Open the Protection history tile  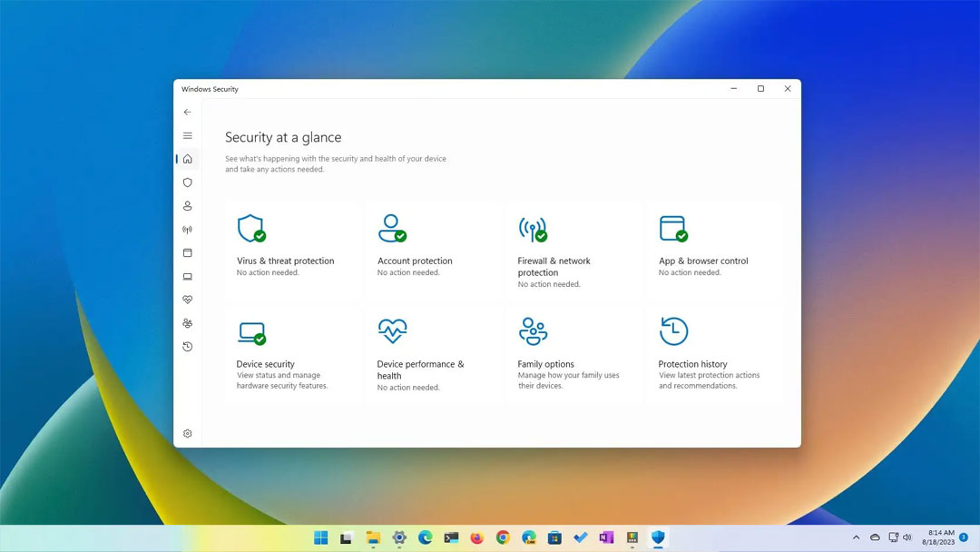pos(715,353)
